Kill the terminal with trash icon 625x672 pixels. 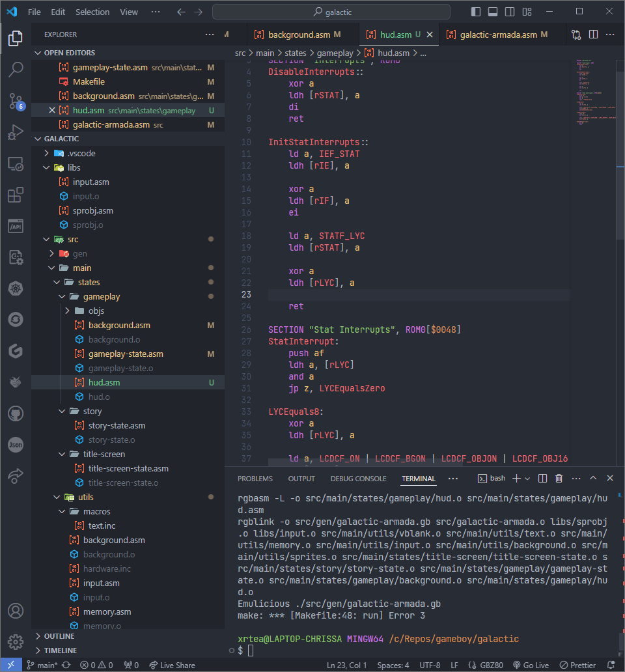pos(559,479)
